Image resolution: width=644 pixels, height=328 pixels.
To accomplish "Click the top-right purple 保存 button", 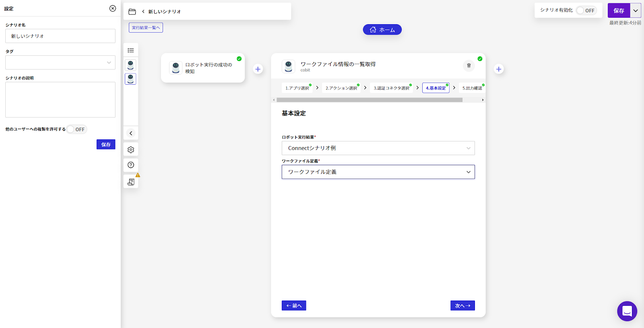I will (x=619, y=10).
